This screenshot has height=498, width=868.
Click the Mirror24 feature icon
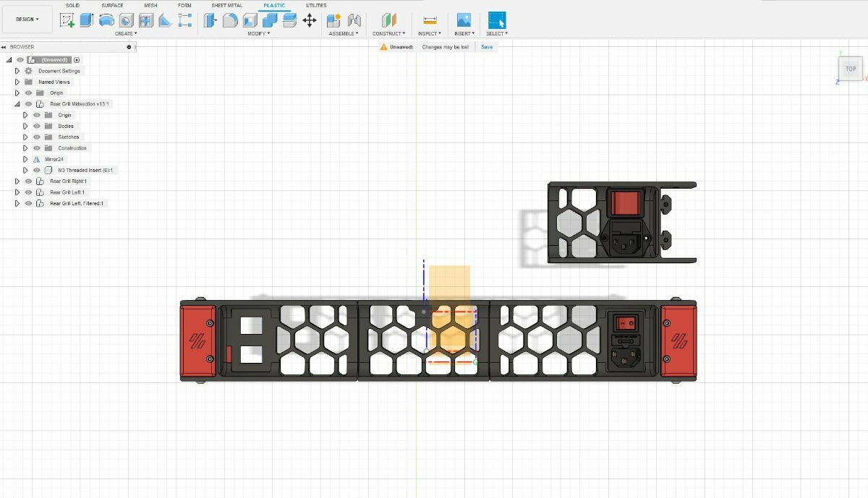pos(36,159)
